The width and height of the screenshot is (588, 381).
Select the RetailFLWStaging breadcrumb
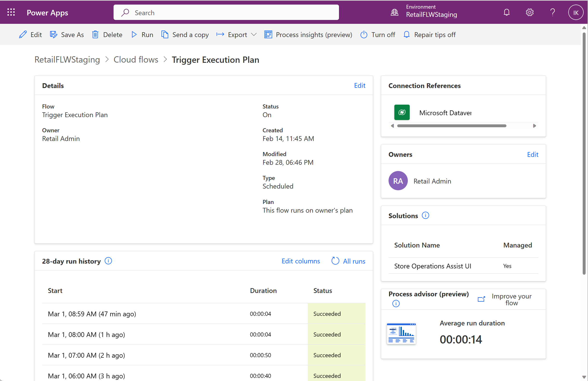[67, 60]
